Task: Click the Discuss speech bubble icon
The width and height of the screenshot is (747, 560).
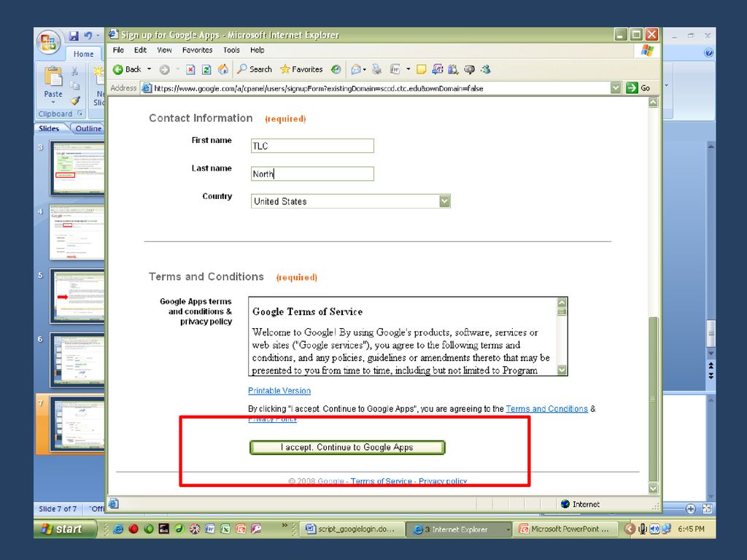Action: pos(469,69)
